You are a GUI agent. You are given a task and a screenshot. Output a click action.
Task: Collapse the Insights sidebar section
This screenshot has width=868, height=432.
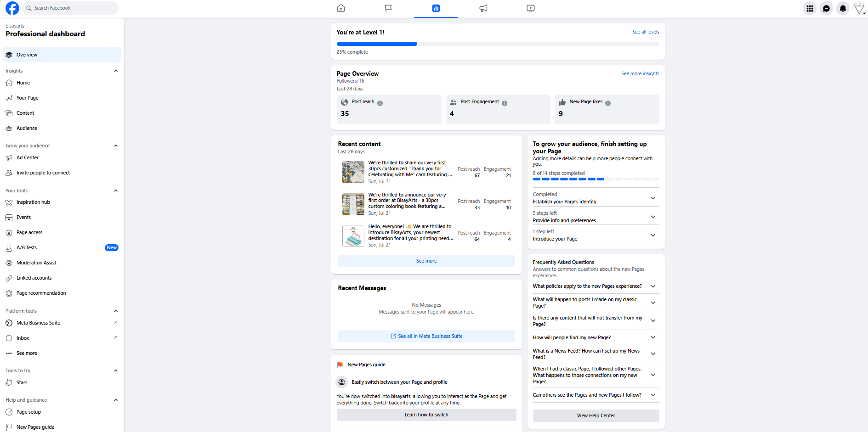tap(116, 71)
